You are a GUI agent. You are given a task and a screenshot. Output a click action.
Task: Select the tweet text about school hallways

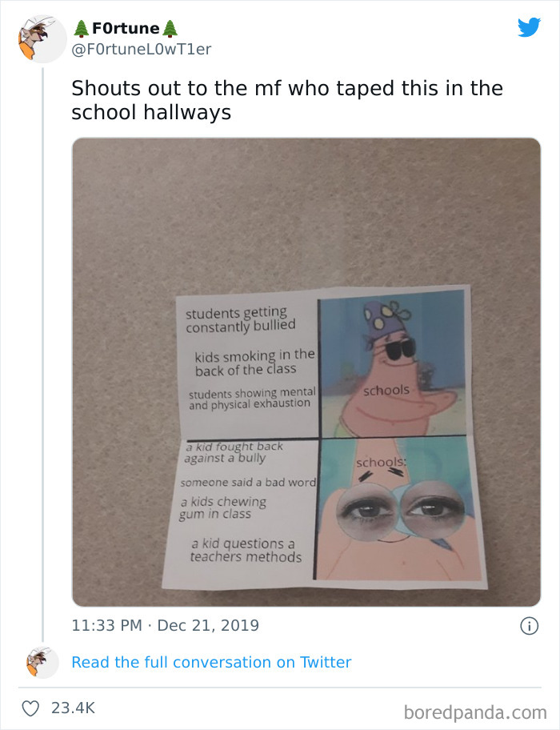click(x=286, y=99)
